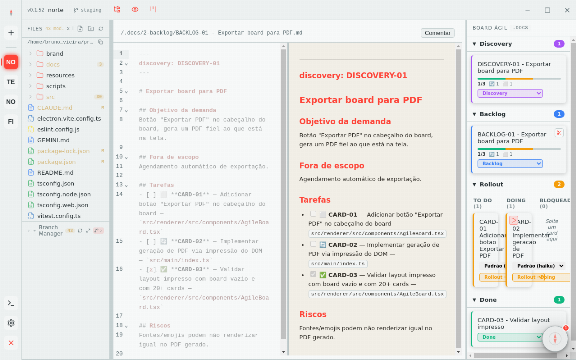
Task: Refresh the FILES tree
Action: (101, 28)
